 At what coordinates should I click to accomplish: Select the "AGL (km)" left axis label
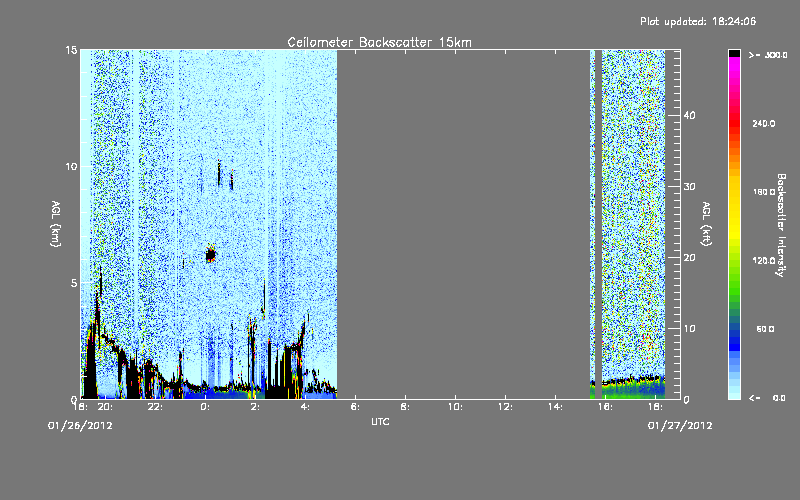pos(56,223)
